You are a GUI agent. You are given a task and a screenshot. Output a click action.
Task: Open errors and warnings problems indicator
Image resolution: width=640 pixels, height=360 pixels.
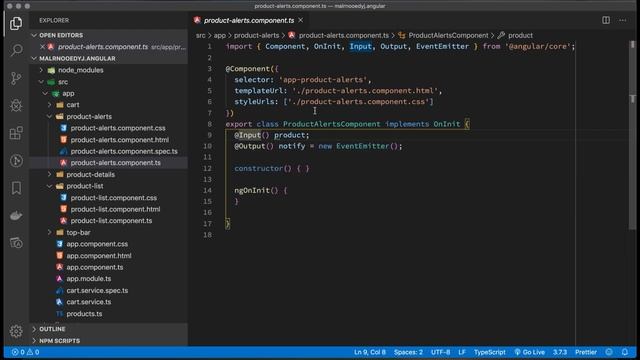coord(25,352)
